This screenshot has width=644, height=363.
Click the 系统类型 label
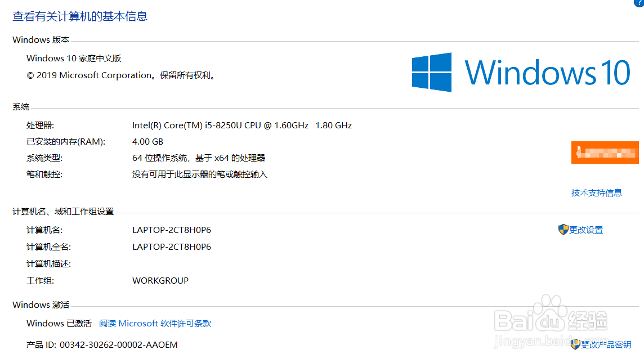(45, 158)
